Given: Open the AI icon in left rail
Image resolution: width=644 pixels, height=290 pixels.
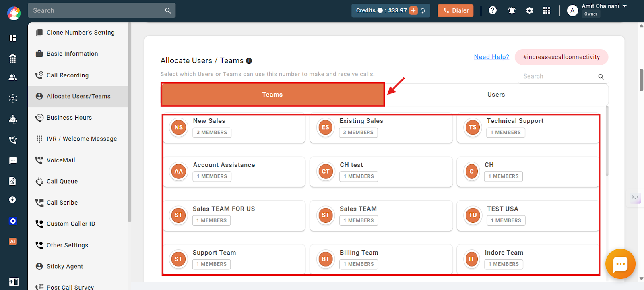Looking at the screenshot, I should 13,242.
